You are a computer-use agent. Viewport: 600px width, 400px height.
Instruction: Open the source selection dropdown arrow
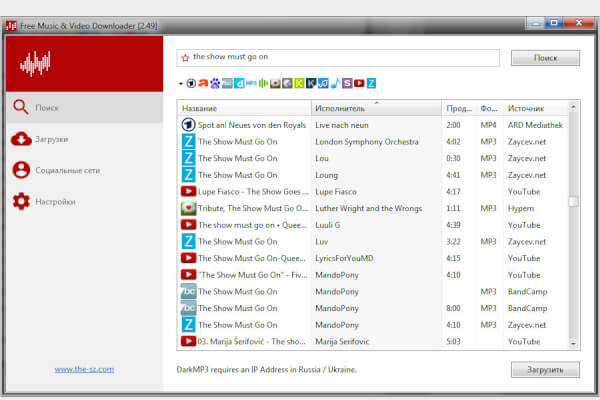click(181, 83)
